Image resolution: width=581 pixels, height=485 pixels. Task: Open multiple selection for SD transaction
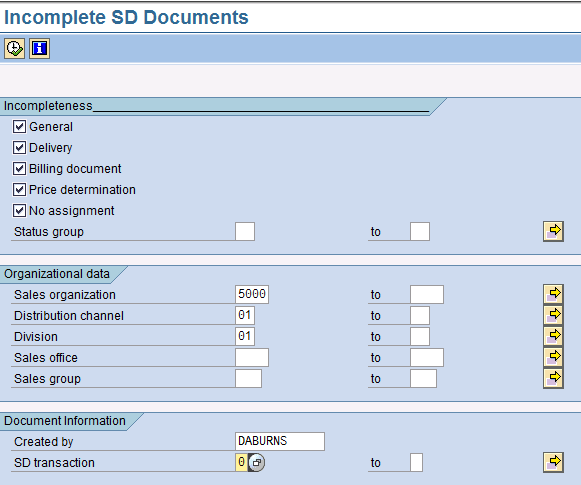click(x=553, y=462)
